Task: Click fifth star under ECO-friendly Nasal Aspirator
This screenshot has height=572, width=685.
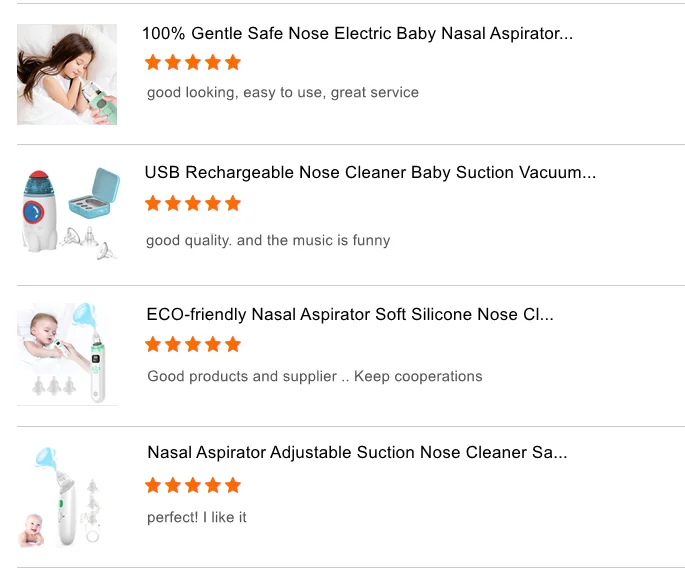Action: 233,345
